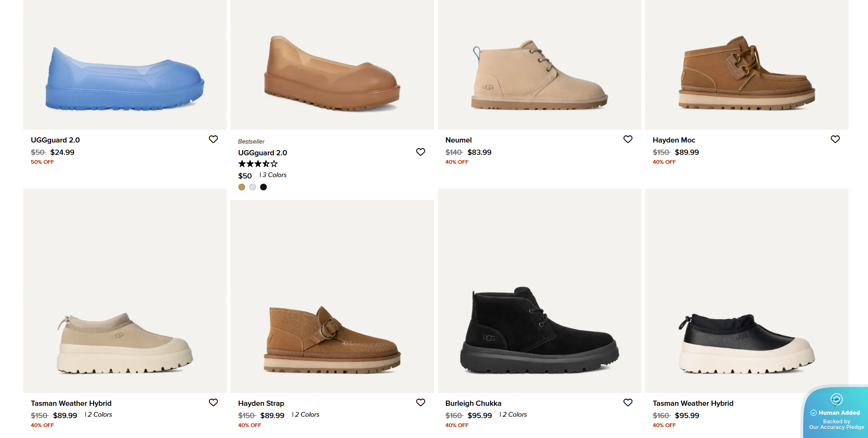Open the Burleigh Chukka product name
The height and width of the screenshot is (438, 868).
point(473,403)
